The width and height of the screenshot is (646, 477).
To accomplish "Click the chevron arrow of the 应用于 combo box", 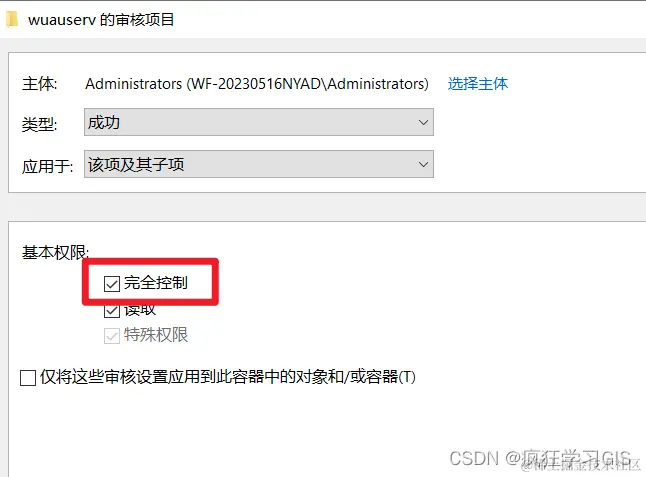I will [423, 164].
